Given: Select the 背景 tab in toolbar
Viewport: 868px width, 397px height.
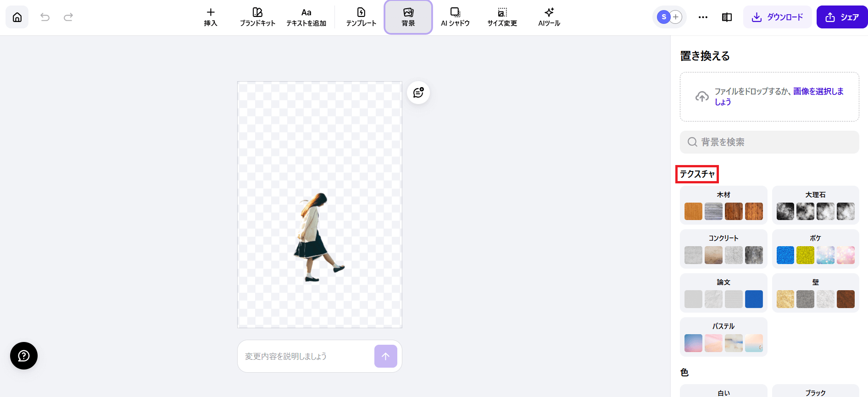Looking at the screenshot, I should (x=408, y=17).
